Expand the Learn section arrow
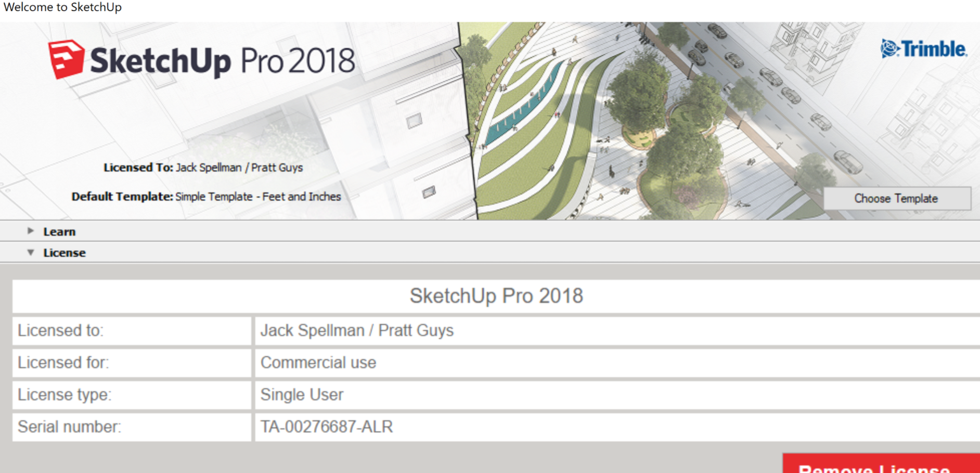The height and width of the screenshot is (473, 980). coord(31,231)
